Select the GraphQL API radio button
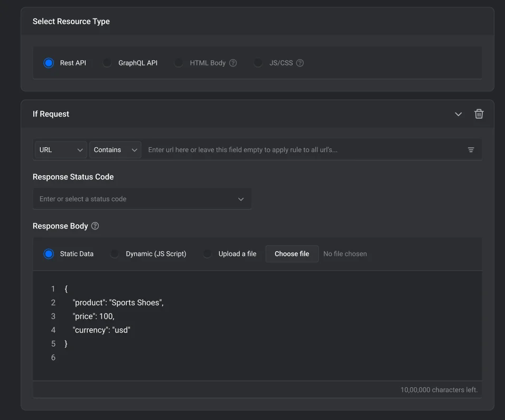 coord(107,63)
